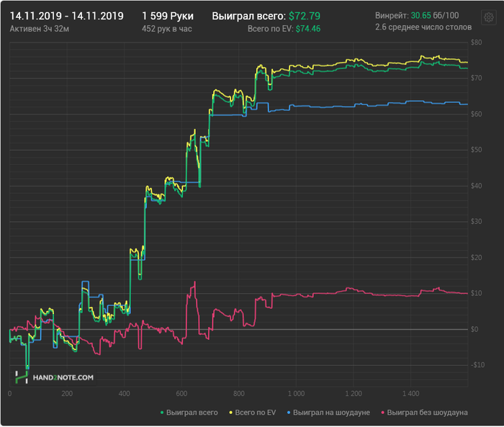This screenshot has height=427, width=504.
Task: Click the 1 000 x-axis tick label
Action: tap(296, 394)
